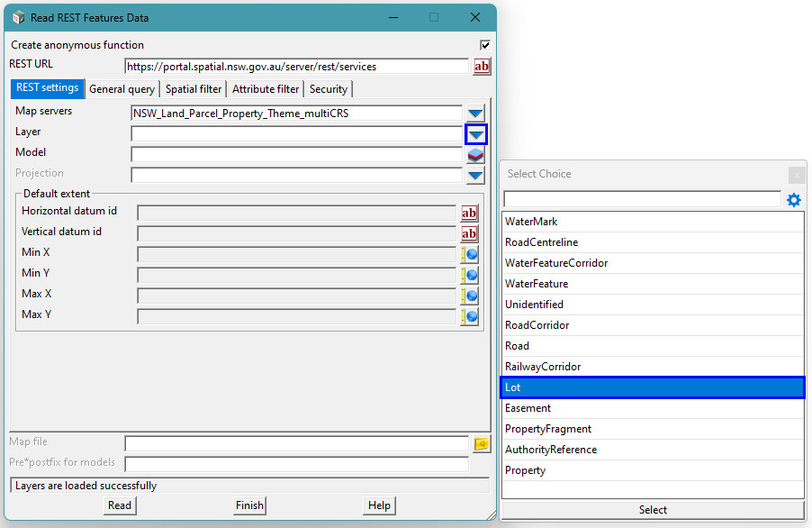Expand the Projection dropdown arrow

[x=475, y=175]
